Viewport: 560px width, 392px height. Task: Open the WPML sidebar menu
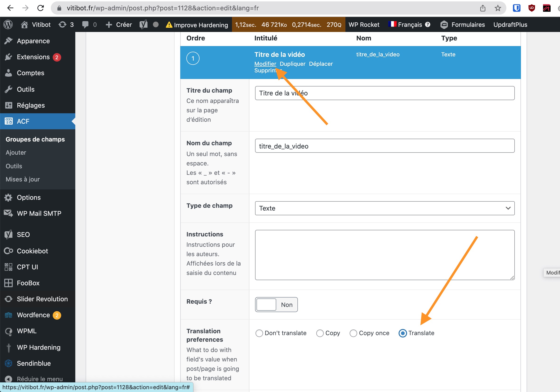[38, 331]
